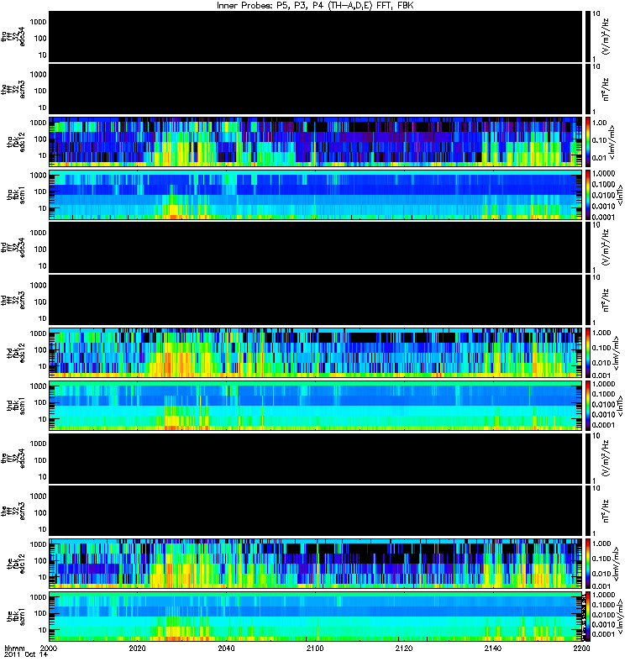Click the empty tha fff 32 edc34 panel
The width and height of the screenshot is (630, 672).
316,36
